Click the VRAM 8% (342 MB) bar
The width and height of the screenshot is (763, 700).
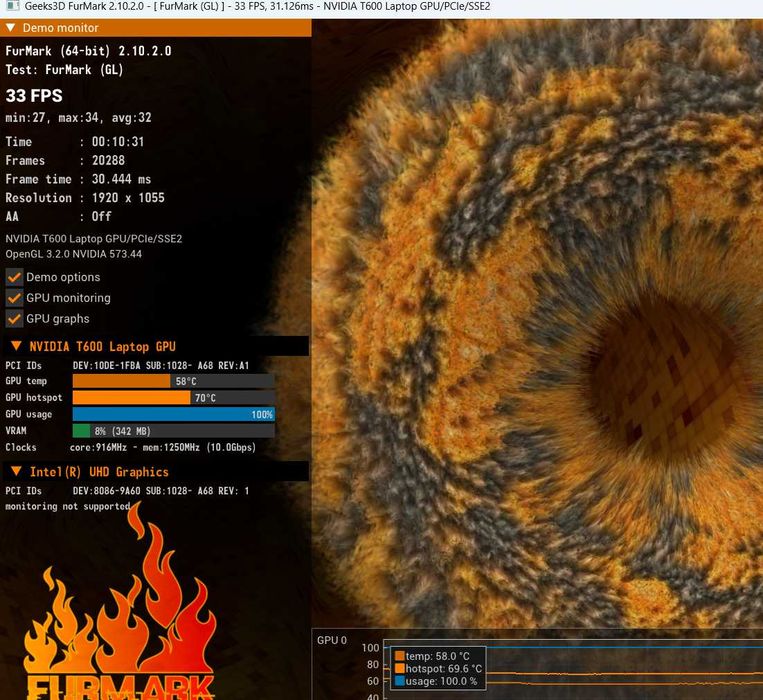coord(174,431)
